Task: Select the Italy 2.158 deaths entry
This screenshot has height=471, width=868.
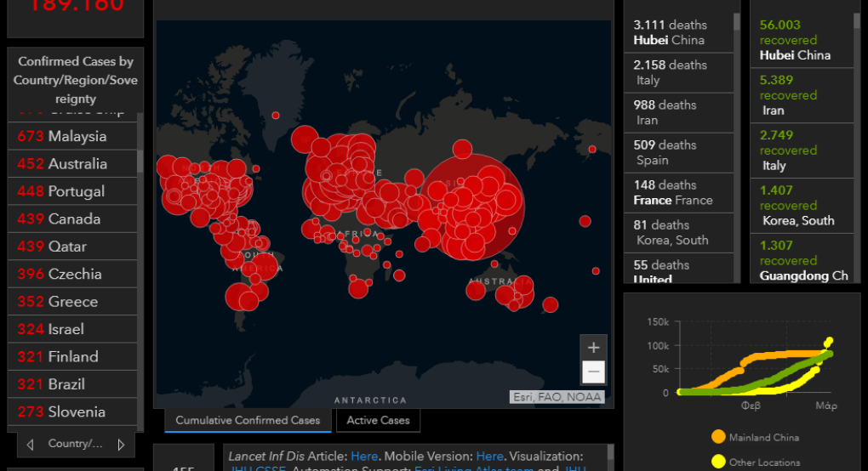Action: (677, 72)
